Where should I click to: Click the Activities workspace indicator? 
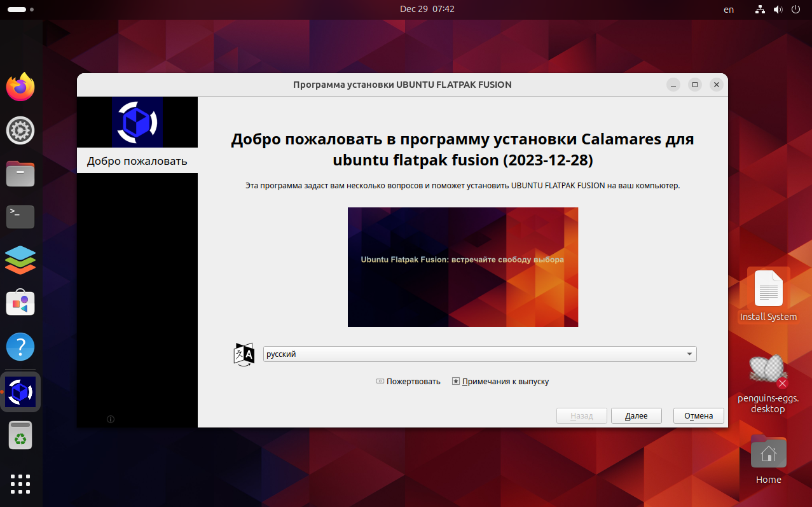[21, 10]
